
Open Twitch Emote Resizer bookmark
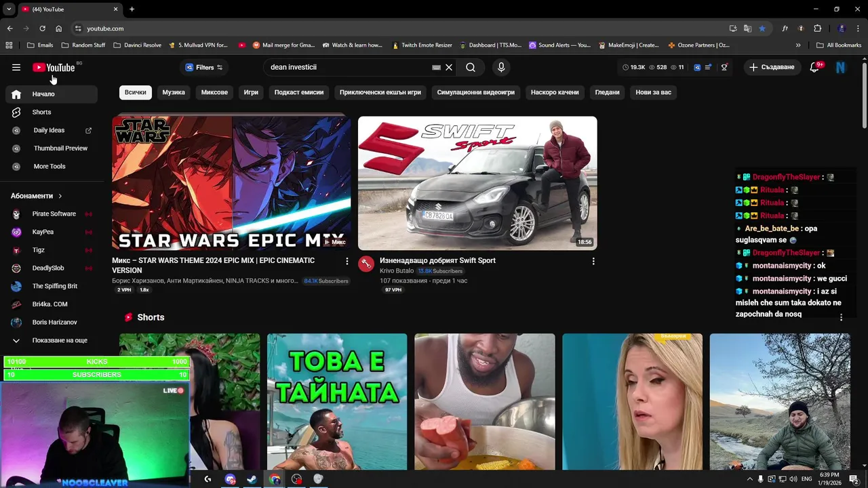coord(422,45)
